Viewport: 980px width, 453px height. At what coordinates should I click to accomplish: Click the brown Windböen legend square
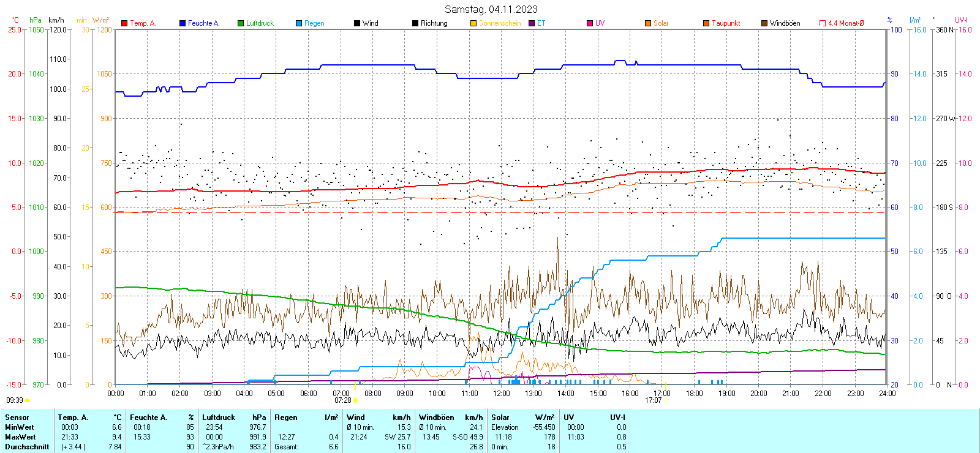click(x=764, y=23)
